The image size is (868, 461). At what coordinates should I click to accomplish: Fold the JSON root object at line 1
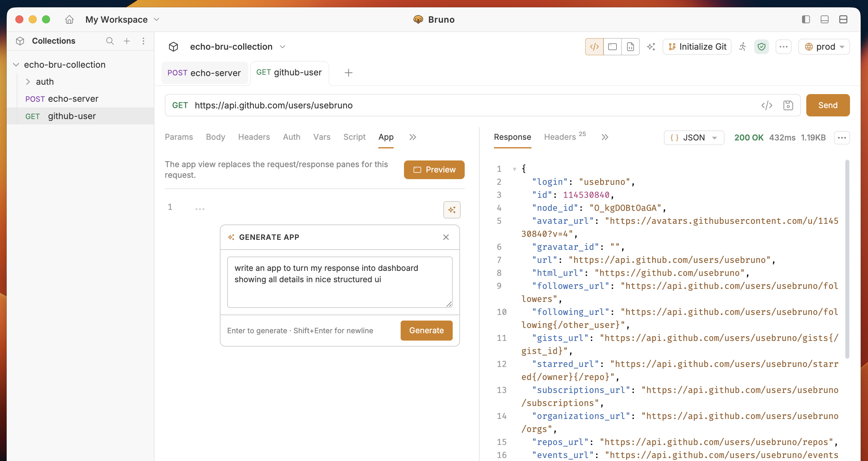(x=514, y=169)
